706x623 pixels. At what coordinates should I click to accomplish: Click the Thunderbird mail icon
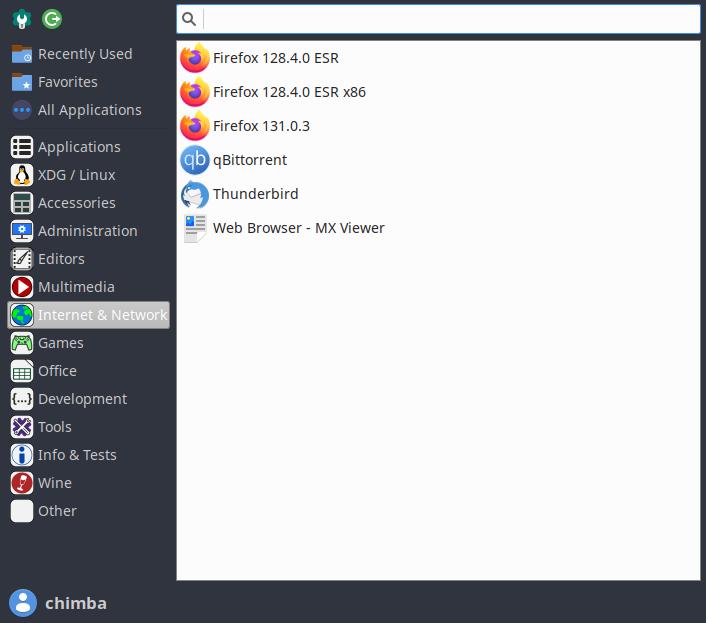195,194
